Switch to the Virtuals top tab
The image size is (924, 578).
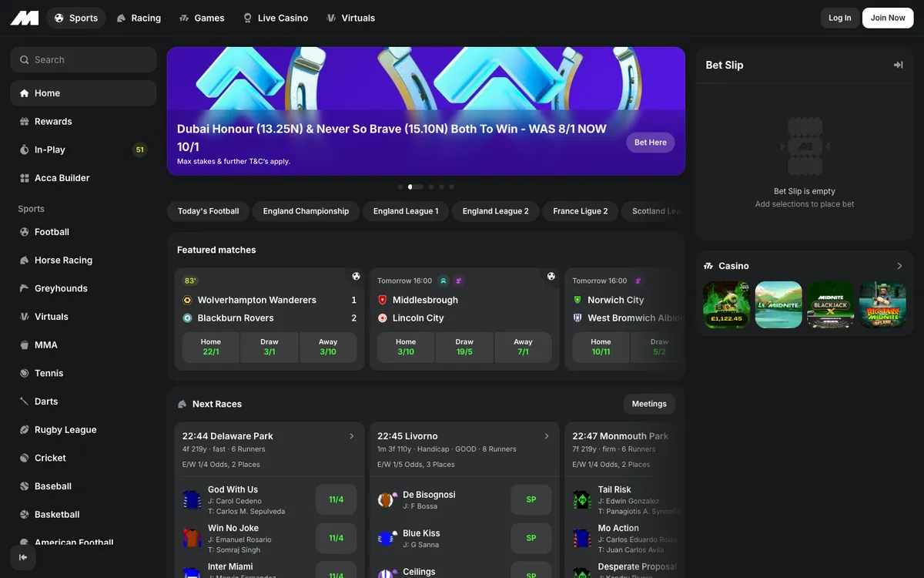350,18
